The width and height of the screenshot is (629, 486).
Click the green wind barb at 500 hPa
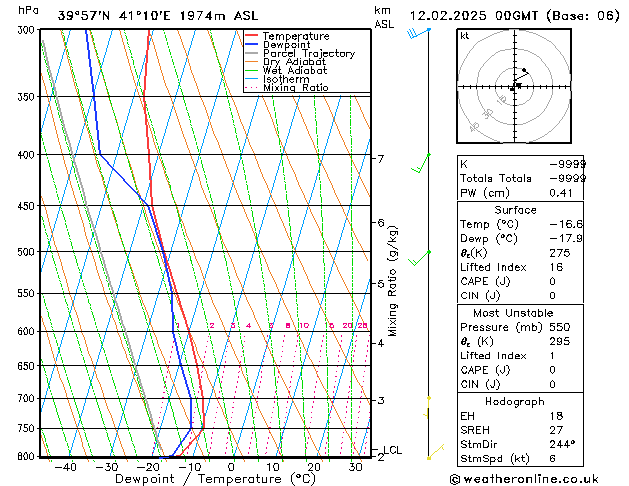tap(419, 258)
